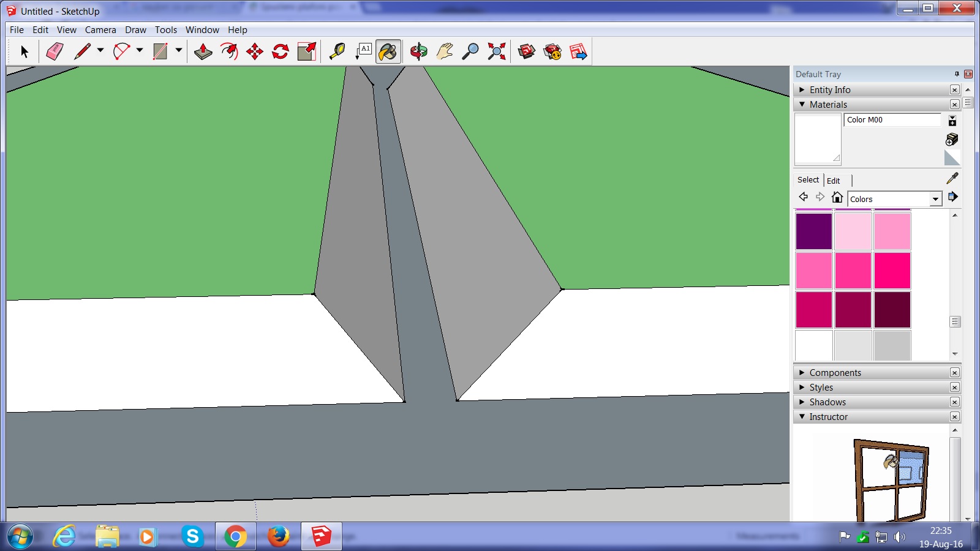Click the Color M00 material name field
Screen dimensions: 980x551
892,120
